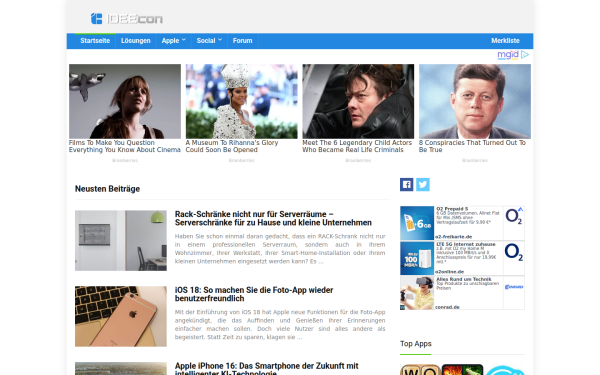Image resolution: width=600 pixels, height=375 pixels.
Task: Open the LTE 5G Internet zuhause ad
Action: 466,244
